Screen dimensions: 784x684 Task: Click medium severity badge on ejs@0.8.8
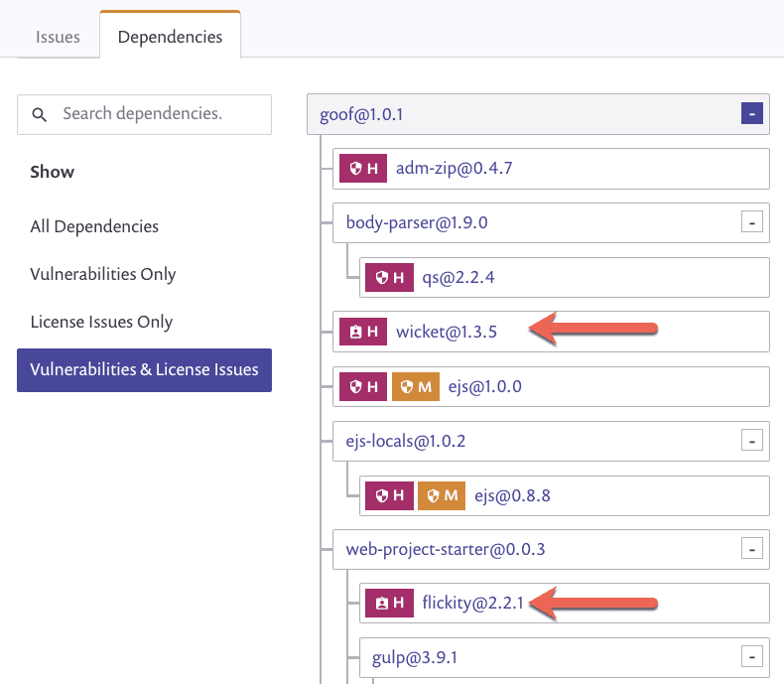(442, 495)
